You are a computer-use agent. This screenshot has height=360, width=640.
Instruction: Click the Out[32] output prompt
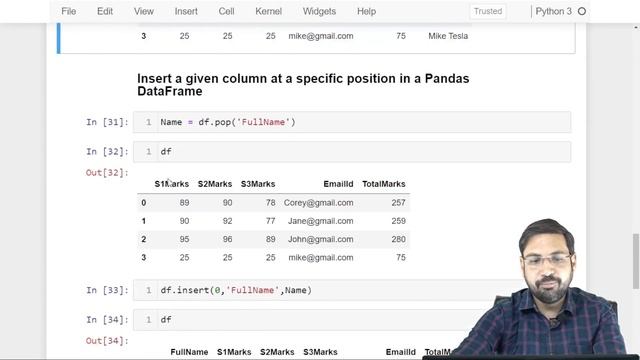coord(107,173)
